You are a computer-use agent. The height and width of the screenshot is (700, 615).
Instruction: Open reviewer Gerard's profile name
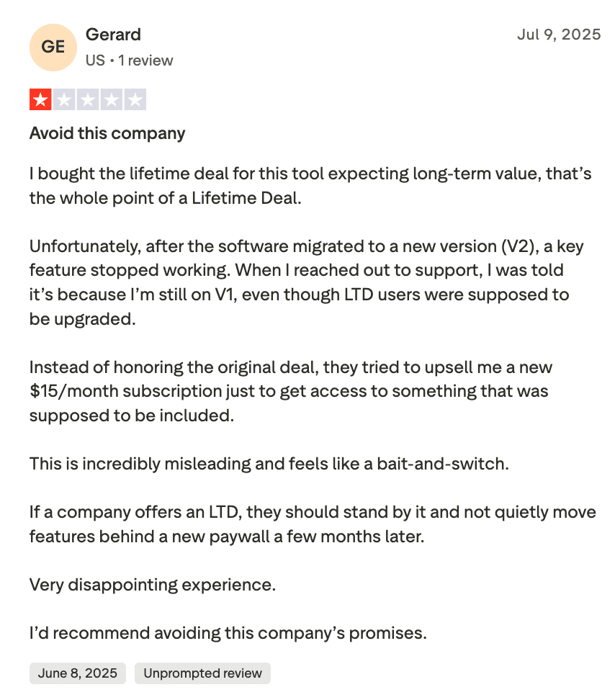(113, 35)
